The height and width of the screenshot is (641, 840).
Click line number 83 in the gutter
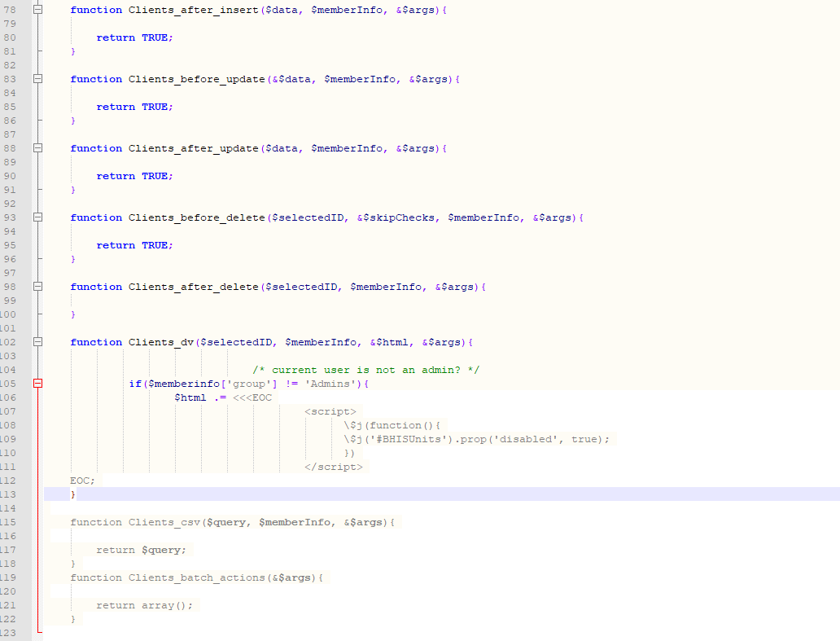[x=10, y=79]
